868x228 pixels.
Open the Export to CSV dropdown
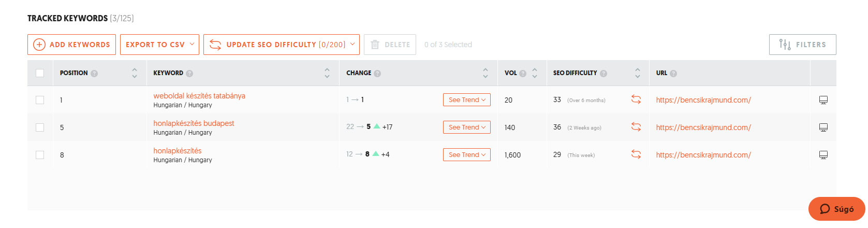(x=160, y=45)
